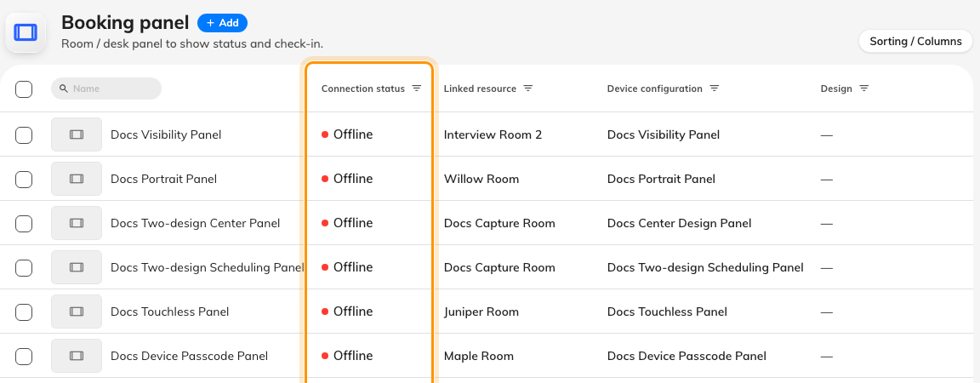This screenshot has width=980, height=383.
Task: Click Docs Visibility Panel device thumbnail
Action: 77,134
